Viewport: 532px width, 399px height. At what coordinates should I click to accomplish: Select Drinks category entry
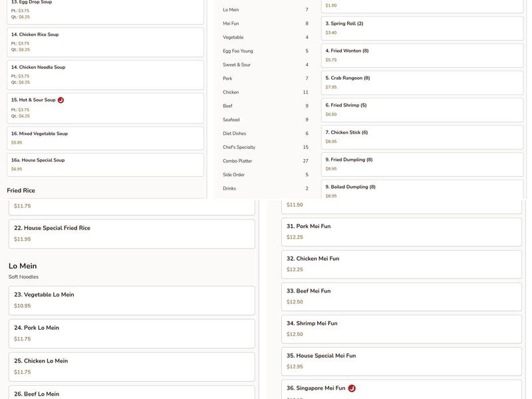pos(229,189)
